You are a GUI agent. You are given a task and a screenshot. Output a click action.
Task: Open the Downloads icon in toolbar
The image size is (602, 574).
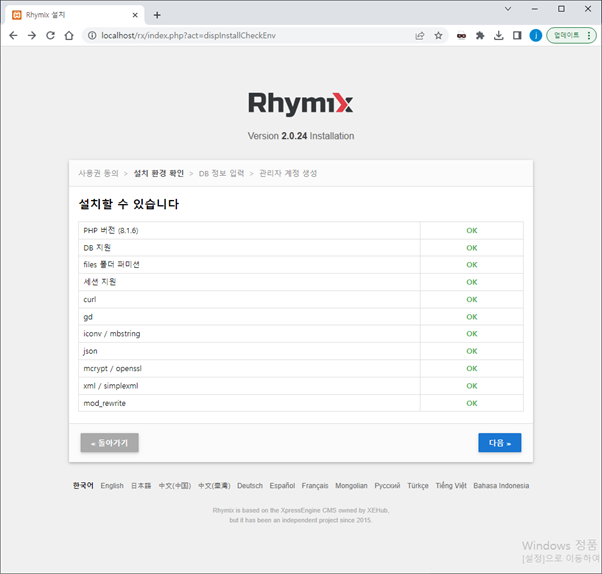click(498, 36)
